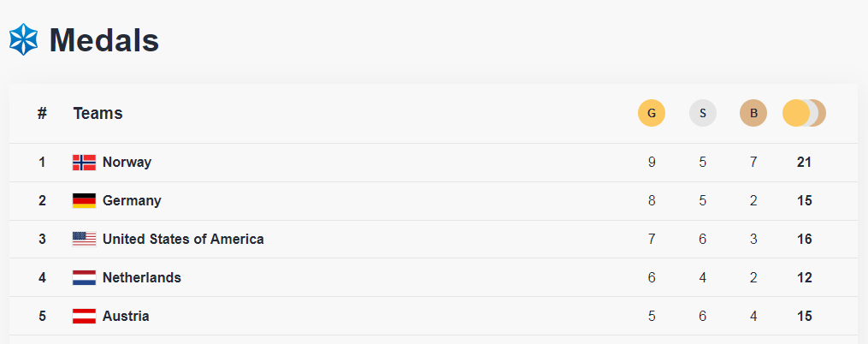Viewport: 868px width, 344px height.
Task: Click Norway's total medal count 21
Action: (x=804, y=163)
